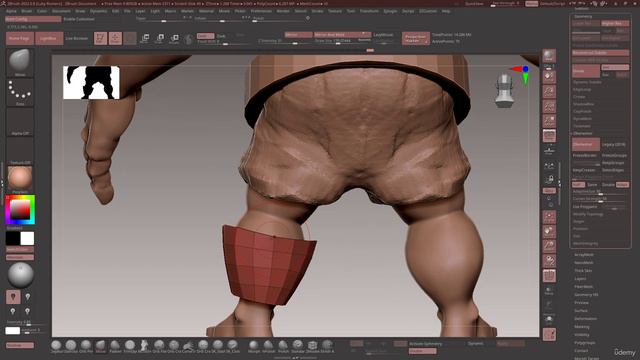Click the BPR render icon on right shelf

549,56
